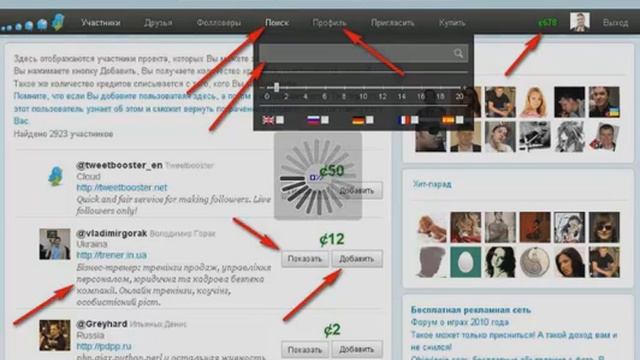Click the black-and-white woman avatar in Хит-парад
Viewport: 640px width, 360px height.
click(x=500, y=262)
